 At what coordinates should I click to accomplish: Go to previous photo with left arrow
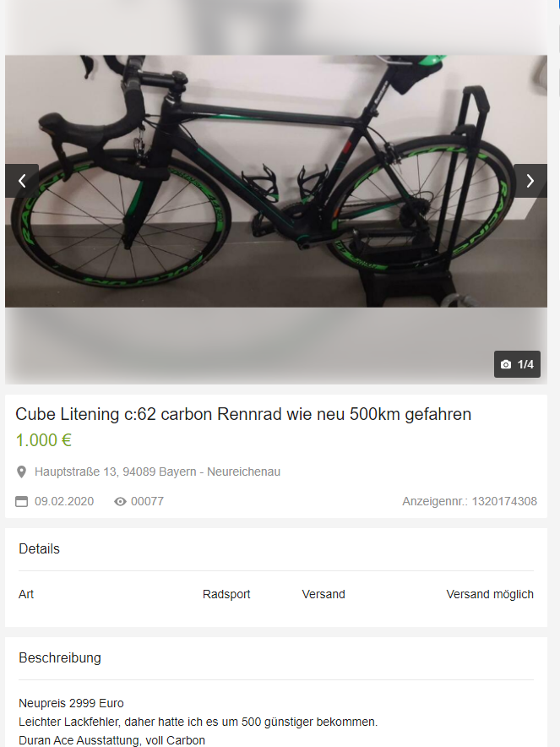pos(22,181)
